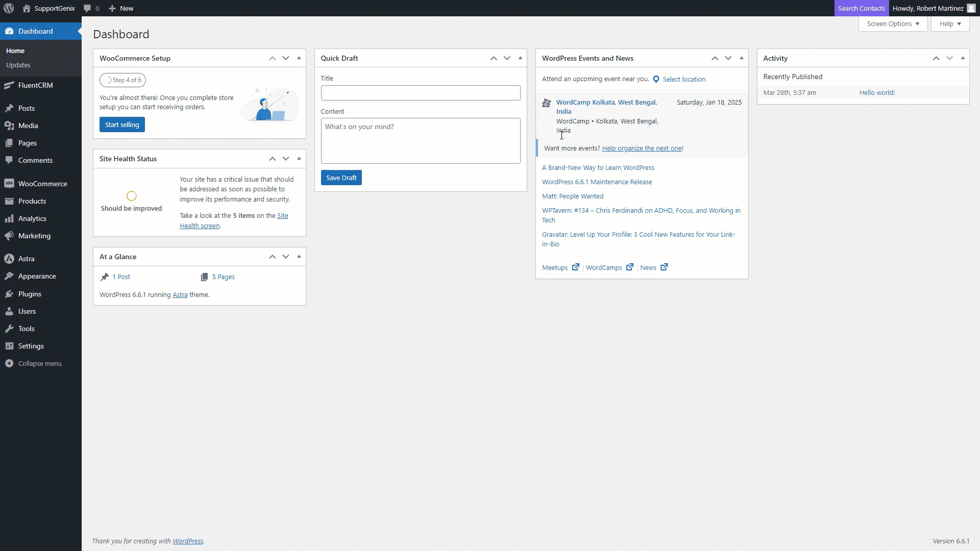Collapse the WordPress Events and News panel
The image size is (980, 551).
coord(742,58)
